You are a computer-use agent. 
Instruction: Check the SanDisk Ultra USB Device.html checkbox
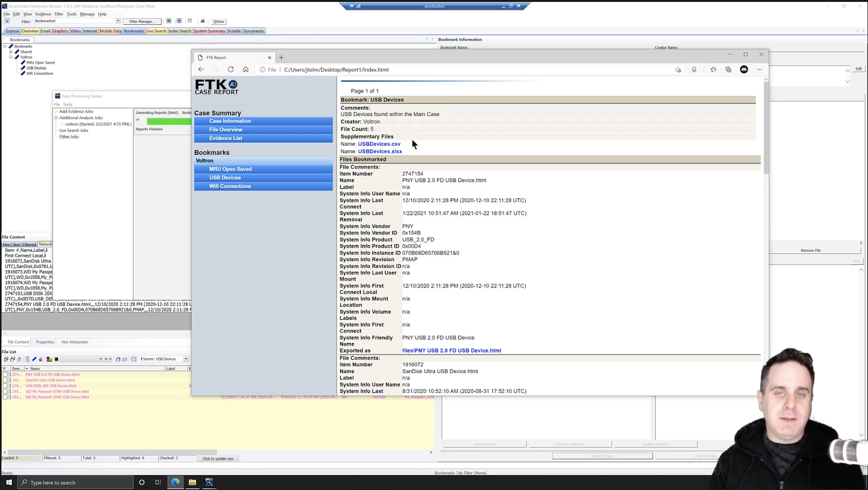tap(5, 380)
